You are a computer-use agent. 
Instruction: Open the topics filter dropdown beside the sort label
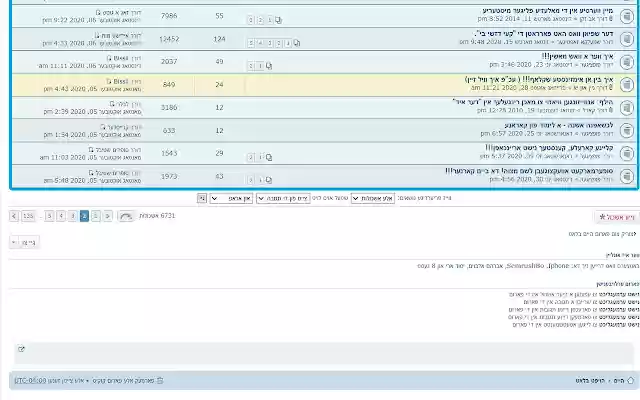[x=373, y=198]
